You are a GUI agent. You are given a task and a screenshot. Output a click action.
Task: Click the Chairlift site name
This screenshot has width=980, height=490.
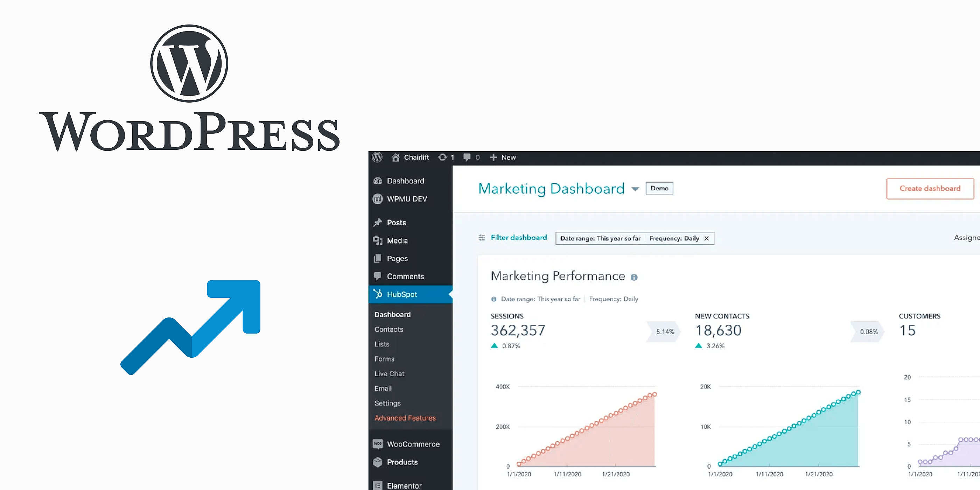[416, 157]
